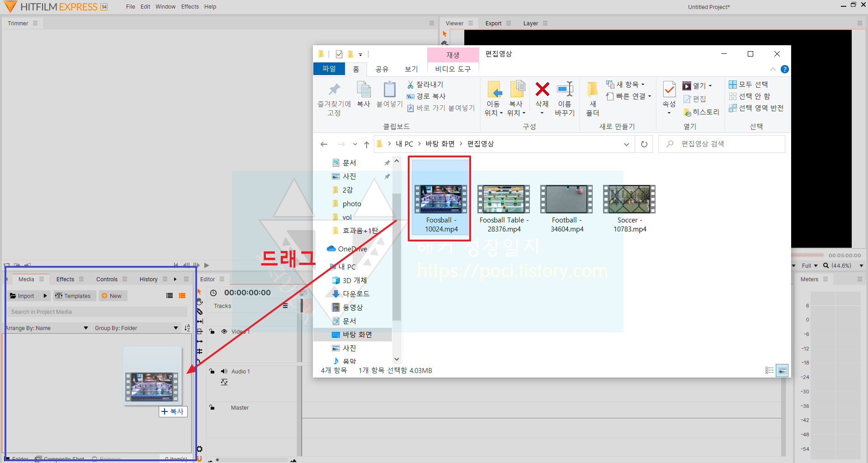Viewport: 868px width, 463px height.
Task: Select Football - 34604.mp4 thumbnail
Action: pyautogui.click(x=566, y=199)
